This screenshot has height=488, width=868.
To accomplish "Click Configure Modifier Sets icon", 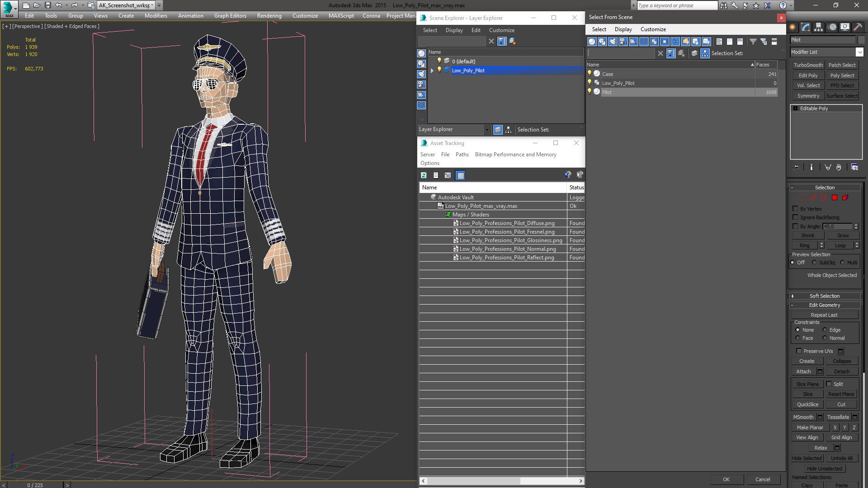I will tap(854, 167).
